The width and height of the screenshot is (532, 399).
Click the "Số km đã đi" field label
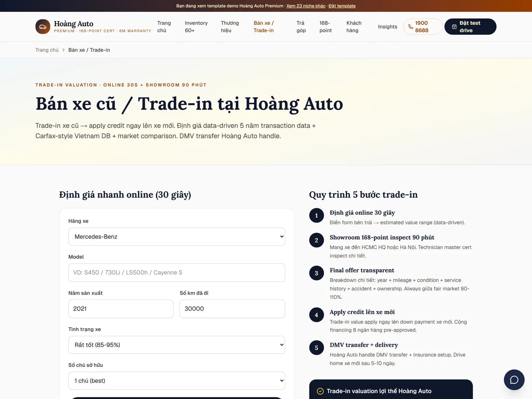click(x=194, y=293)
